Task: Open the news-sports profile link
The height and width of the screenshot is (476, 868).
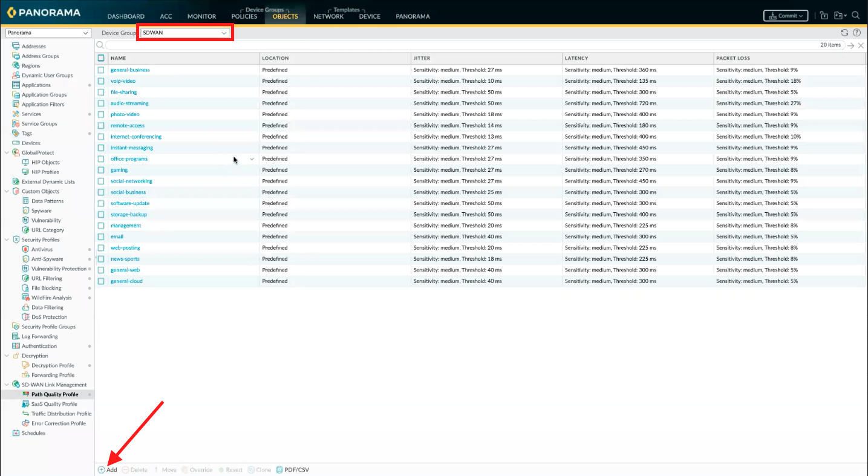Action: click(125, 259)
